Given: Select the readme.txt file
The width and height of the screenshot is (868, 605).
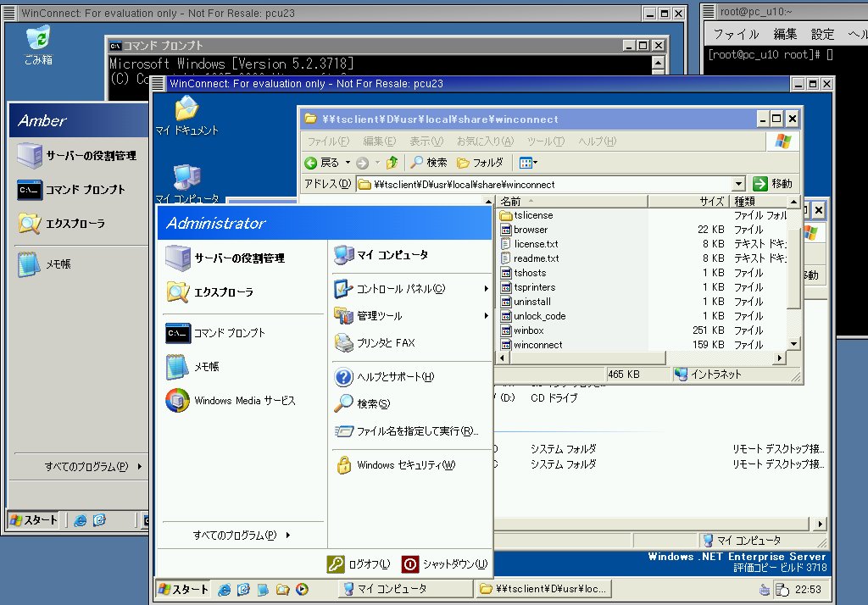Looking at the screenshot, I should click(530, 258).
